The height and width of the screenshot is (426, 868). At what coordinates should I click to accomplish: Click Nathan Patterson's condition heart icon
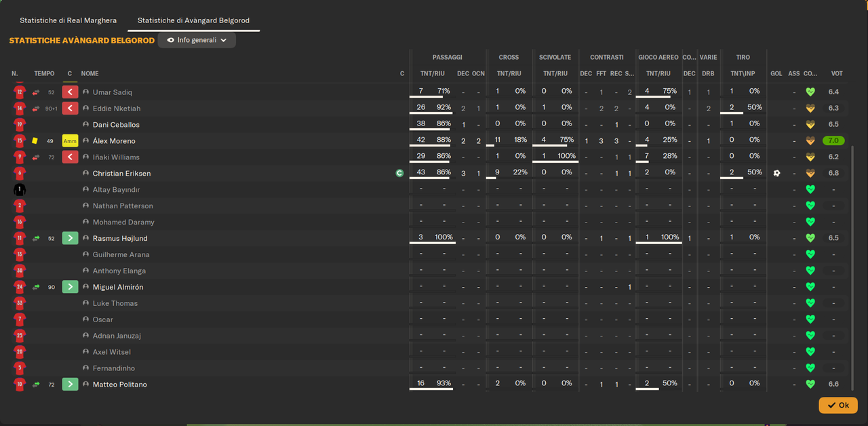coord(810,206)
